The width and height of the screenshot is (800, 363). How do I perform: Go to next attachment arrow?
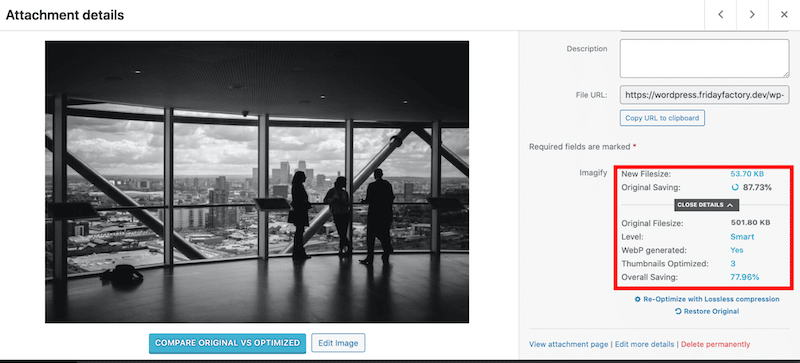[752, 15]
